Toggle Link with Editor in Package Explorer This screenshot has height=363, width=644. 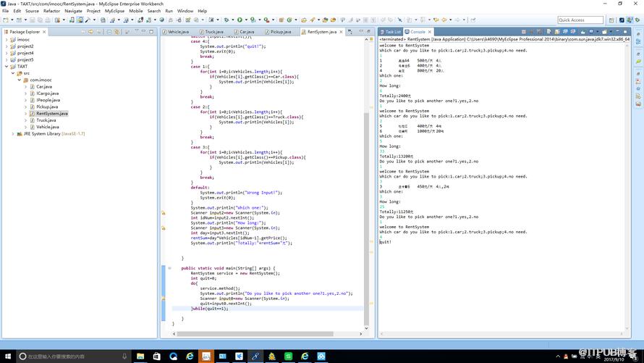(117, 32)
